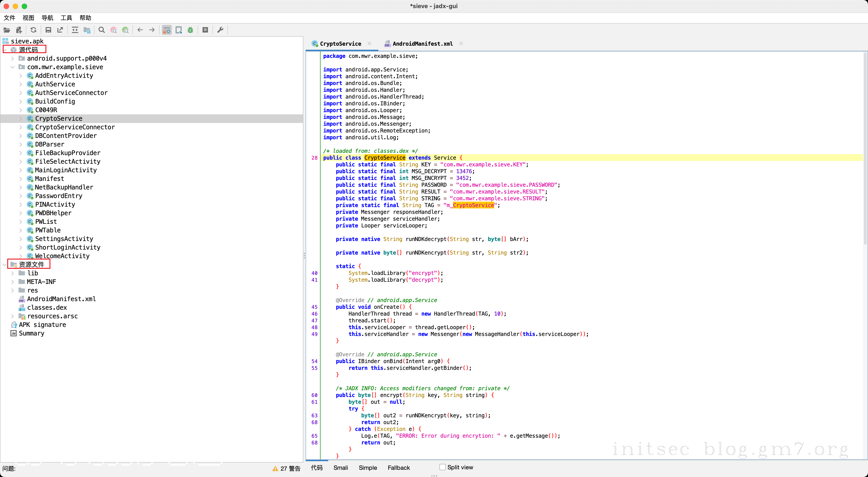Toggle the deobfuscation lock-gear button

click(167, 30)
